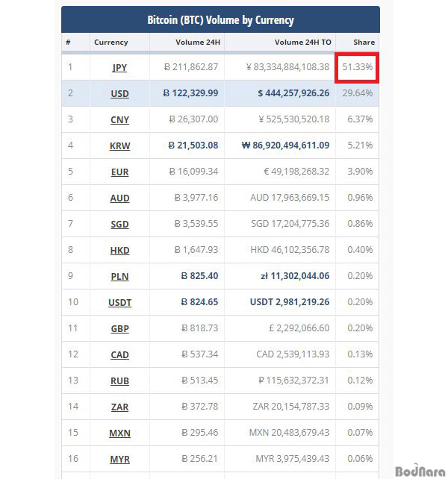Select the HKD share 0.40%
The image size is (448, 479).
[360, 250]
